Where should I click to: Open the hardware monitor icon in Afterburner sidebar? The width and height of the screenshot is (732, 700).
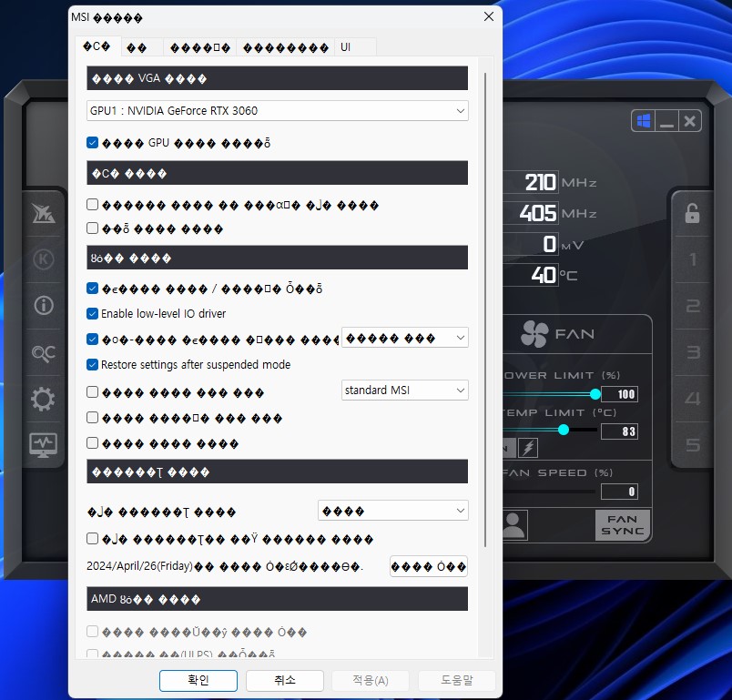44,445
